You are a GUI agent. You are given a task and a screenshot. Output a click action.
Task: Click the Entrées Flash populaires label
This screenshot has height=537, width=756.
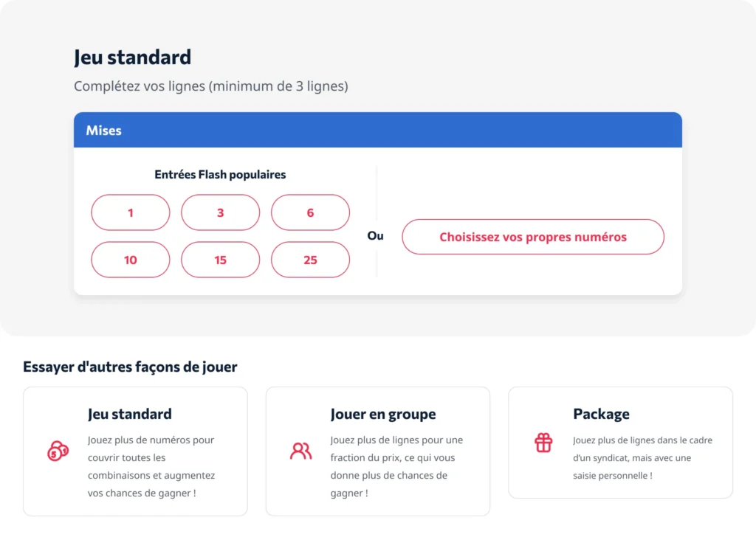click(220, 174)
